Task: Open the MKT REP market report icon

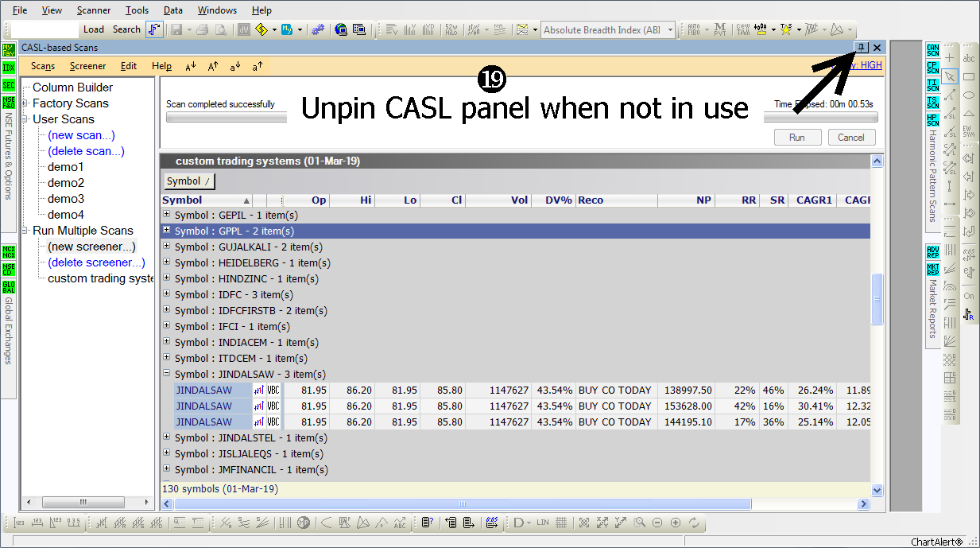Action: (933, 270)
